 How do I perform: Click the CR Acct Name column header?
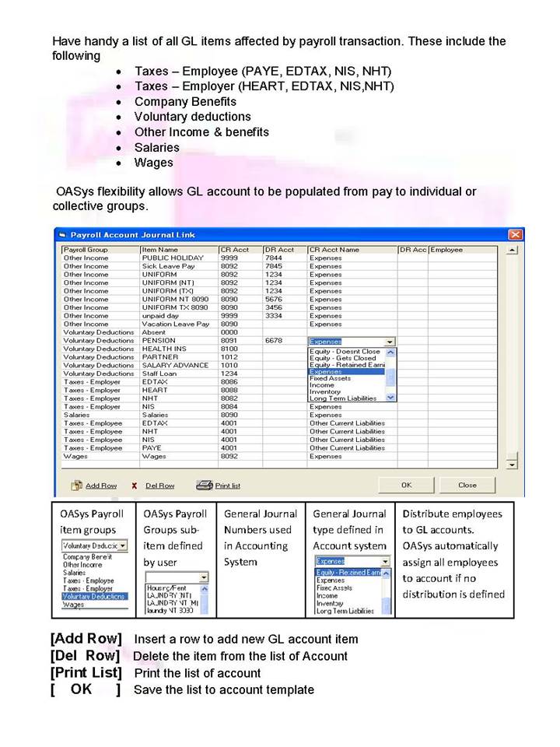352,250
